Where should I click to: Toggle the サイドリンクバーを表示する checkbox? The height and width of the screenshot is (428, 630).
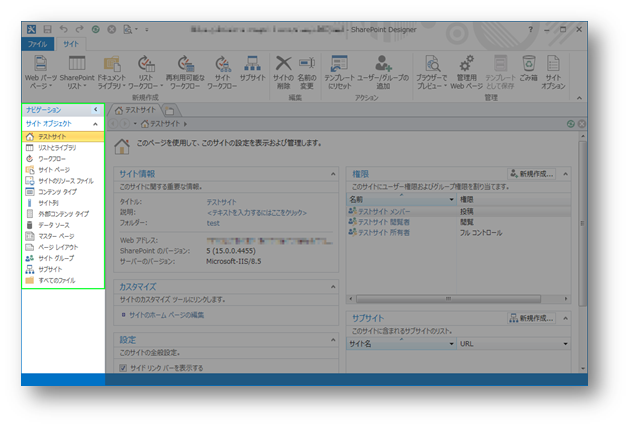click(x=125, y=368)
